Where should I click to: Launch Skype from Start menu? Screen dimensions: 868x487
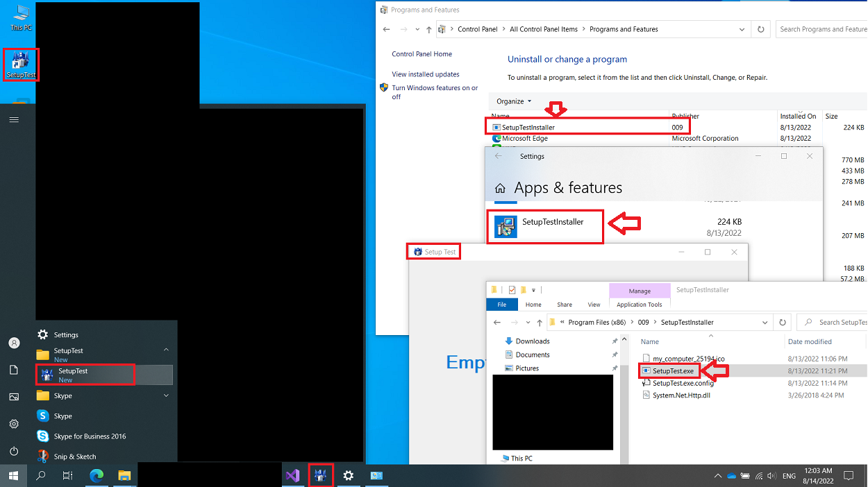104,416
